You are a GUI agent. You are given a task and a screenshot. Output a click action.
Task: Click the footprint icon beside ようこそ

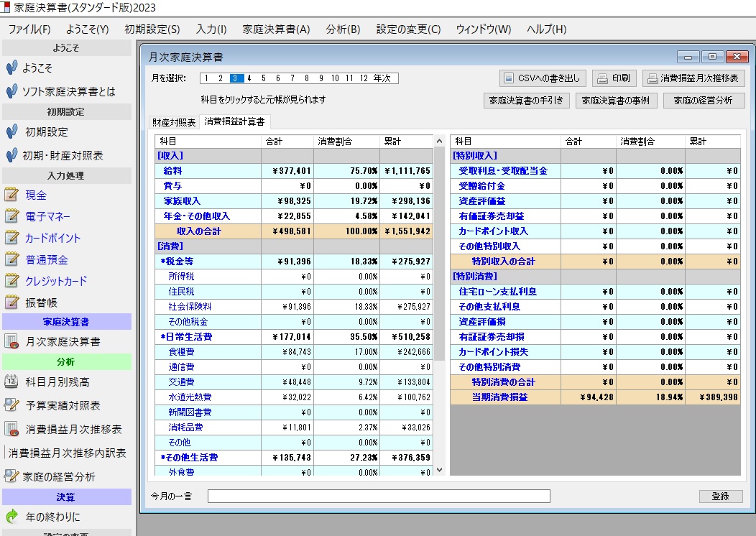(x=11, y=68)
